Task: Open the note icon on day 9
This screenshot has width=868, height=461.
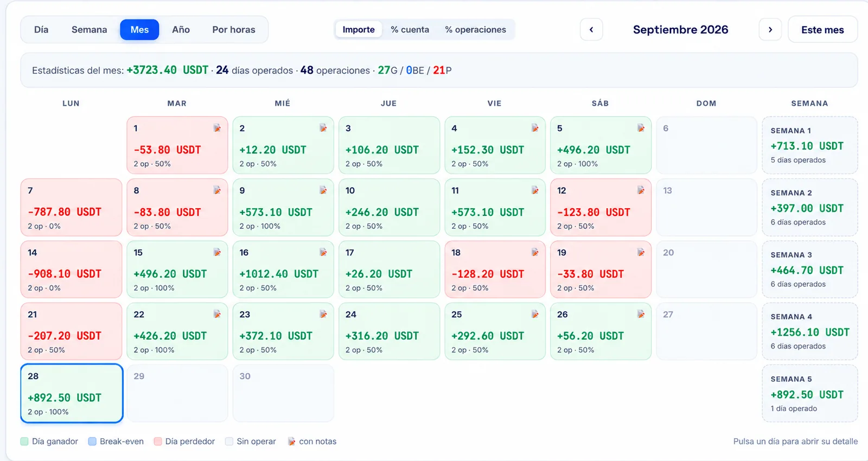Action: click(323, 190)
